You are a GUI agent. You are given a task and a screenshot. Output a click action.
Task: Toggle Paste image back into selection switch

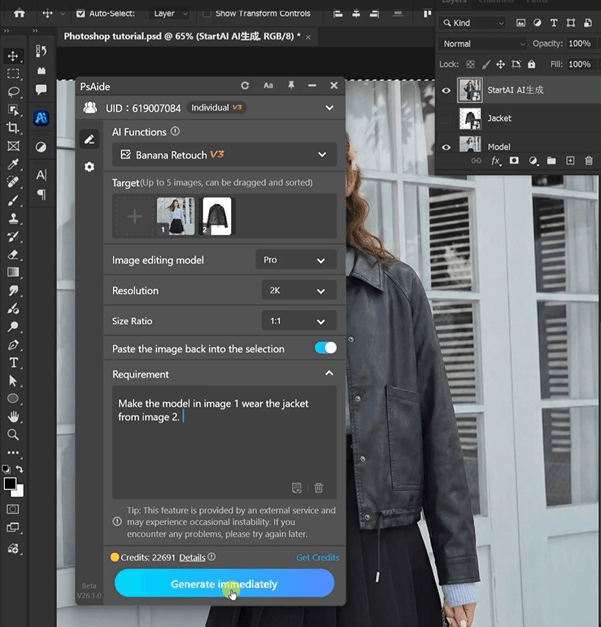point(325,348)
